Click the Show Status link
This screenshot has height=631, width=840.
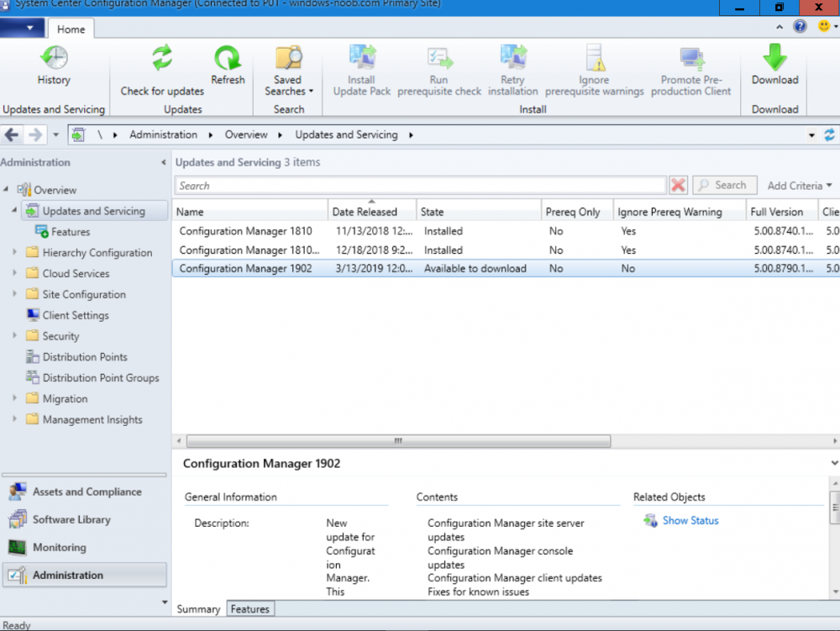(690, 521)
